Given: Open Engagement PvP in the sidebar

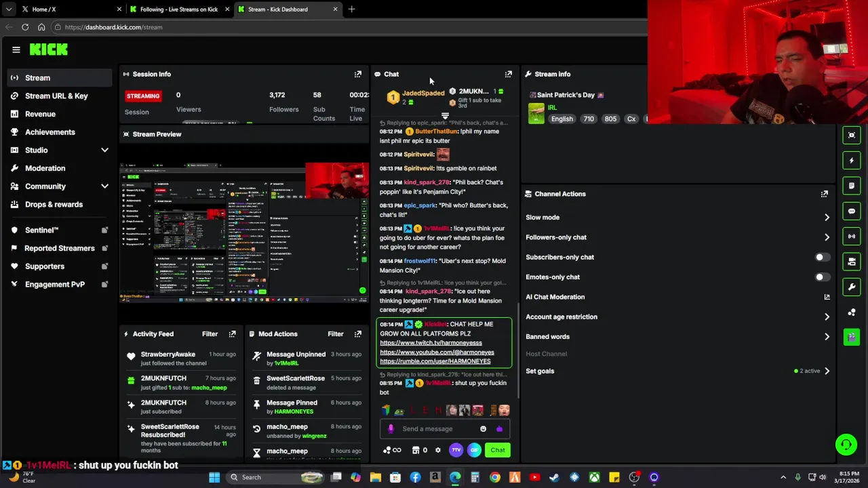Looking at the screenshot, I should pyautogui.click(x=60, y=284).
